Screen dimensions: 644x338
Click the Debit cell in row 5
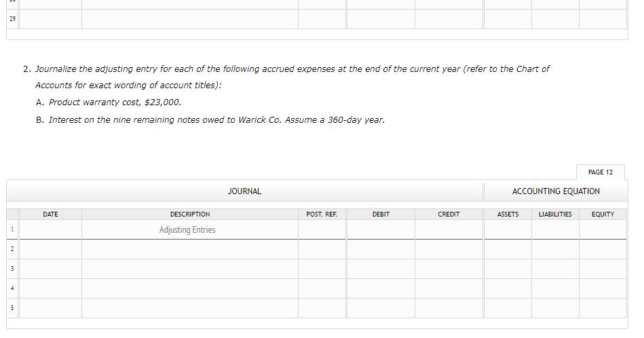pos(381,309)
